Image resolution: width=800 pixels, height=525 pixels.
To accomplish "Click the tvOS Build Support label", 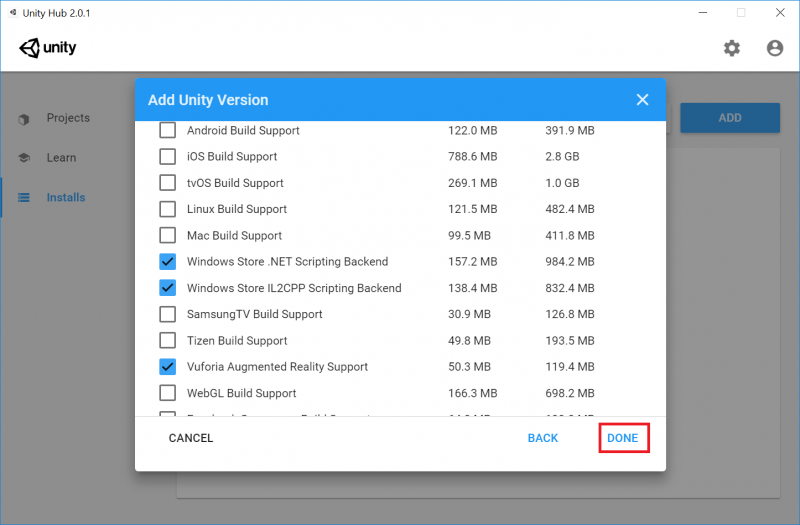I will pos(235,183).
